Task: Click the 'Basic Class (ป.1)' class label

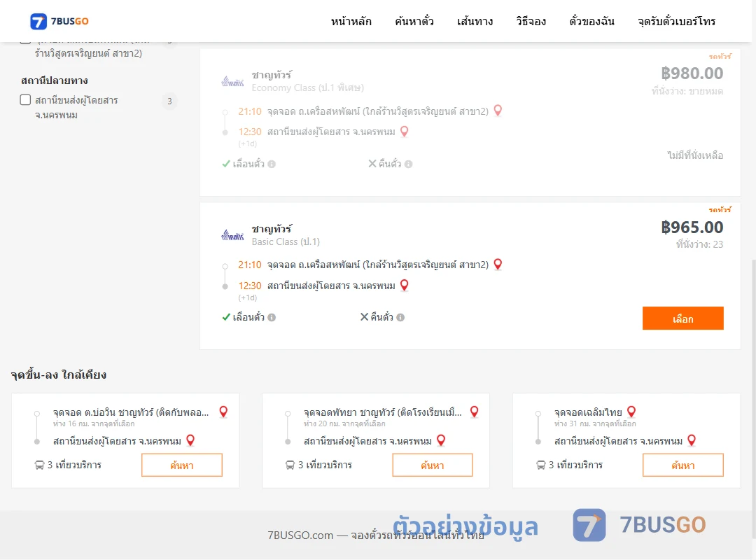Action: [286, 241]
